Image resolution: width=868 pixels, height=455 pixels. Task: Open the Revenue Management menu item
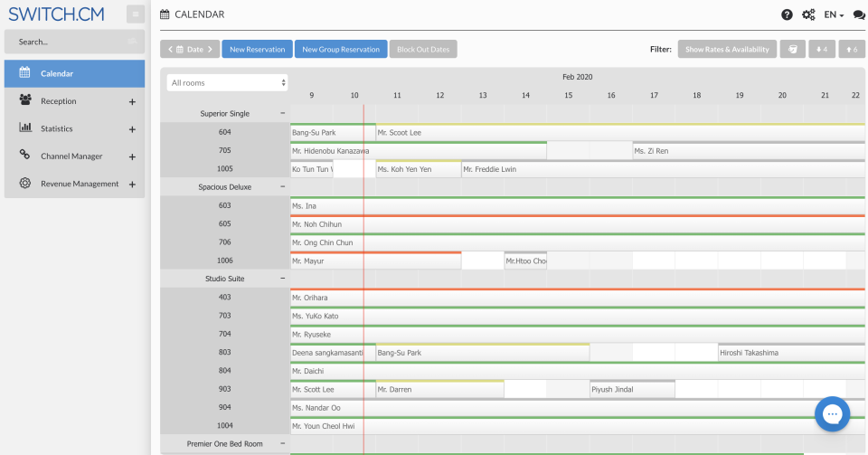(x=75, y=184)
